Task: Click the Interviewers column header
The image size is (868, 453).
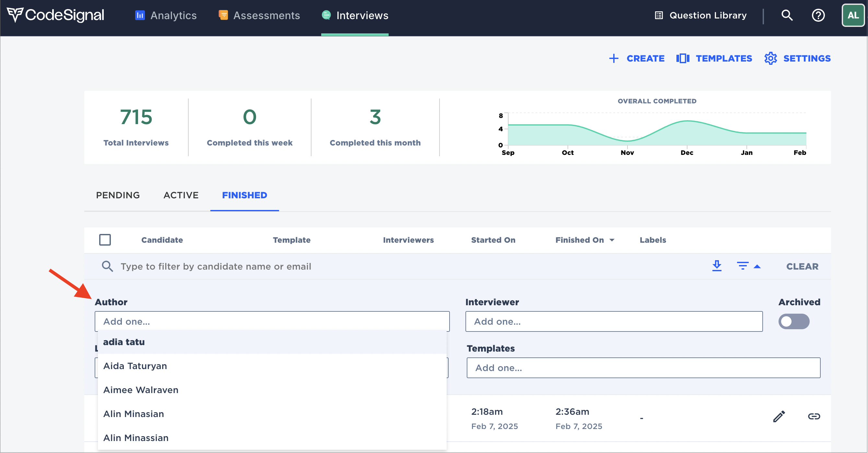Action: (x=408, y=240)
